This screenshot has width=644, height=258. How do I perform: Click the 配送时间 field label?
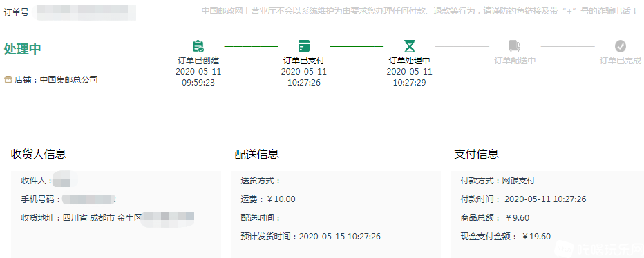click(261, 218)
